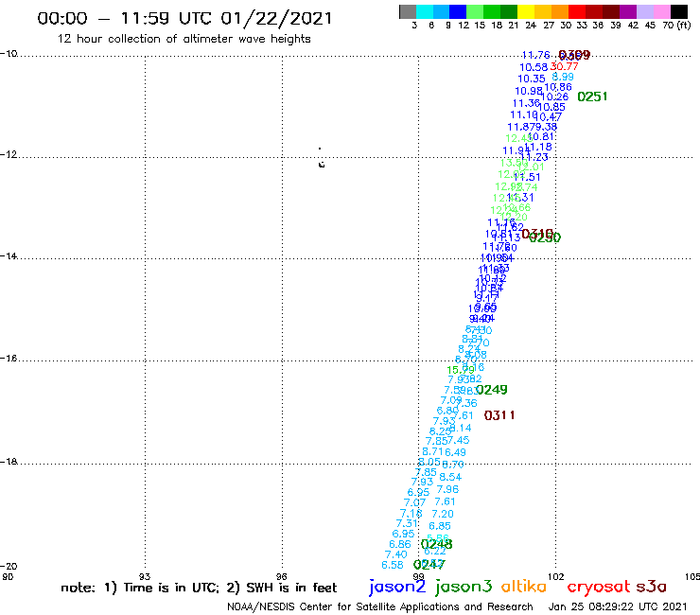Click the black swatch at legend end
Screen dimensions: 700x615
[679, 11]
